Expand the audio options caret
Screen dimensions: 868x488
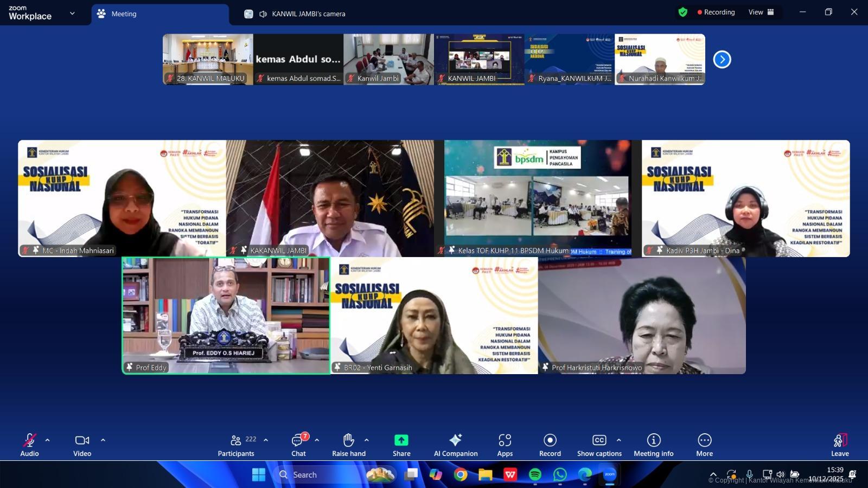(48, 440)
